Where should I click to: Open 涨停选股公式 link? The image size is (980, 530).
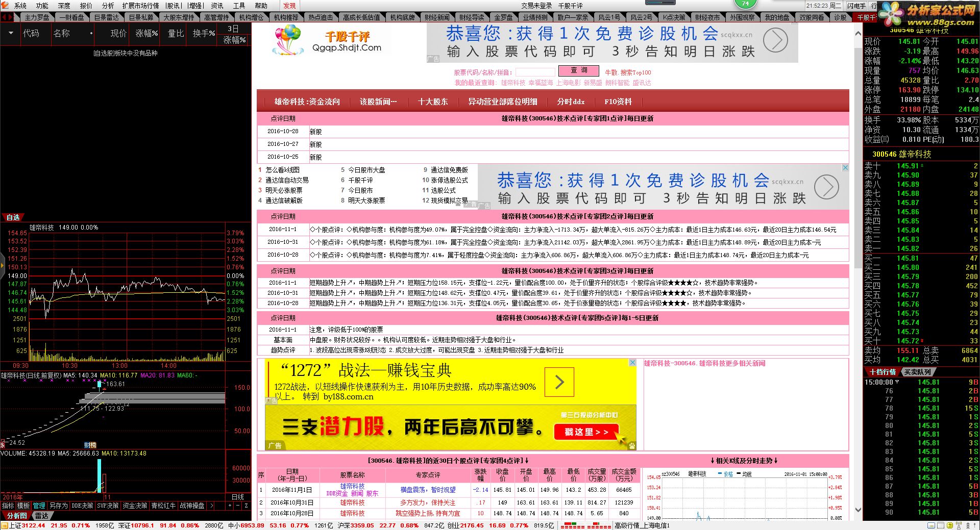coord(449,180)
